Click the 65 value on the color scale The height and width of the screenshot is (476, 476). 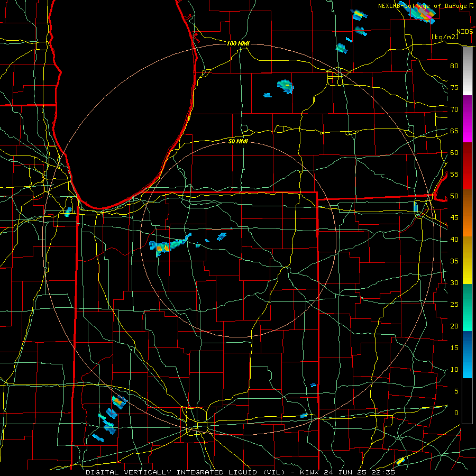[454, 131]
